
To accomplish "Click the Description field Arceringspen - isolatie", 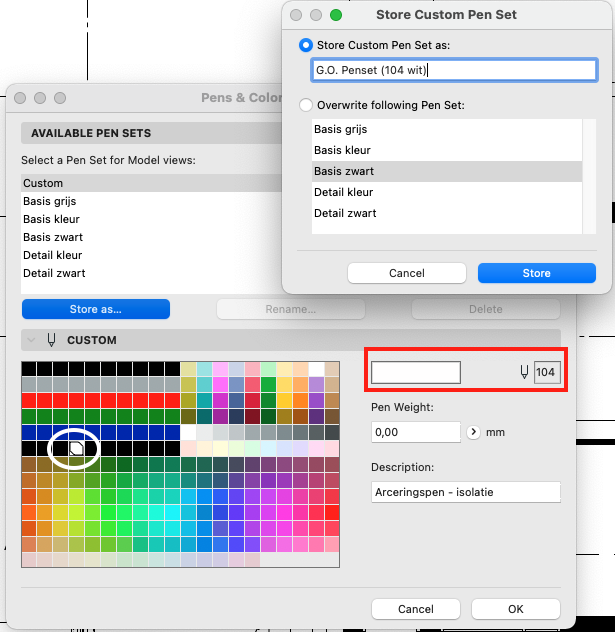I will point(465,492).
